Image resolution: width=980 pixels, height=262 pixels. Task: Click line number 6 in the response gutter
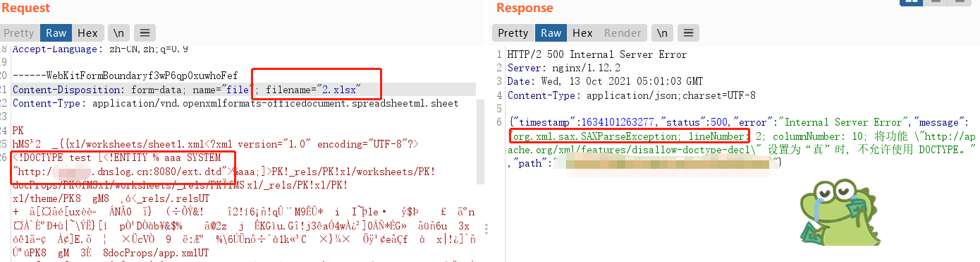pyautogui.click(x=500, y=123)
